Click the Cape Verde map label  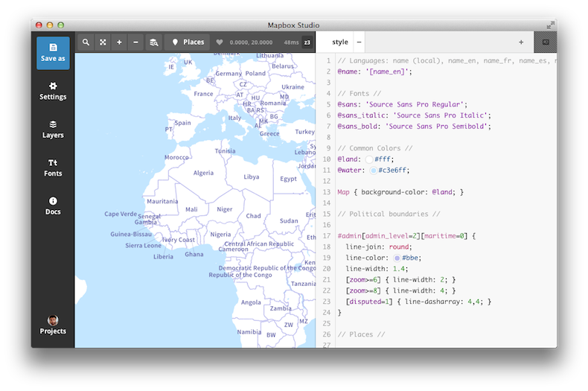(121, 214)
